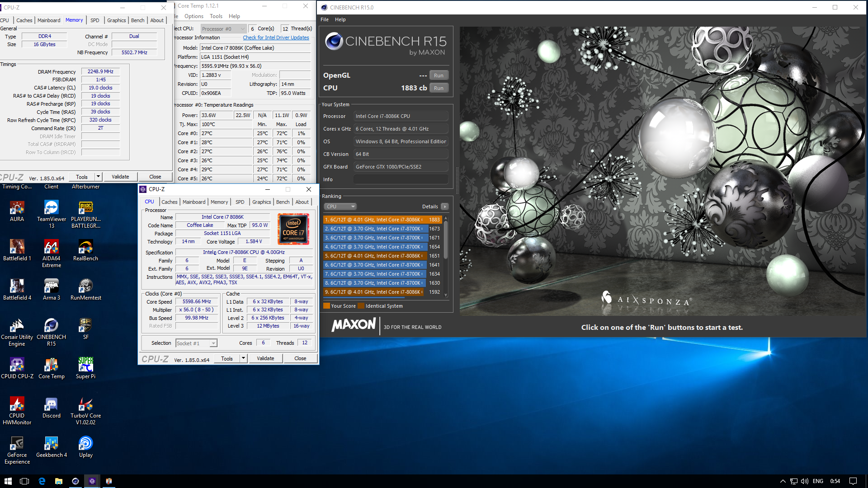Open File Explorer from taskbar
Image resolution: width=868 pixels, height=488 pixels.
59,481
